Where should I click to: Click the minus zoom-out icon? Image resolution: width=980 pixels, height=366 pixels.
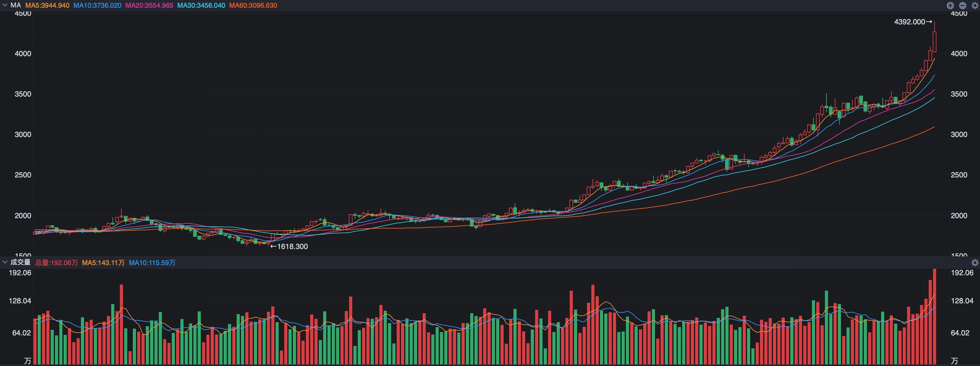[962, 5]
